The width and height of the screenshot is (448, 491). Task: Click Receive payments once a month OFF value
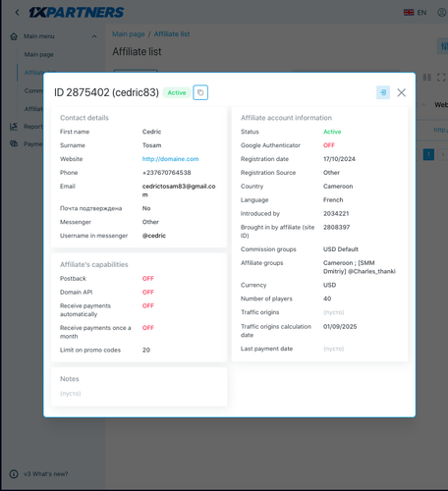point(148,328)
